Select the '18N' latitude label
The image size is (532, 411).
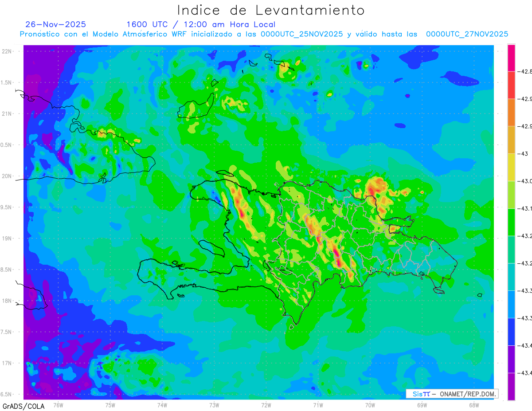point(7,301)
